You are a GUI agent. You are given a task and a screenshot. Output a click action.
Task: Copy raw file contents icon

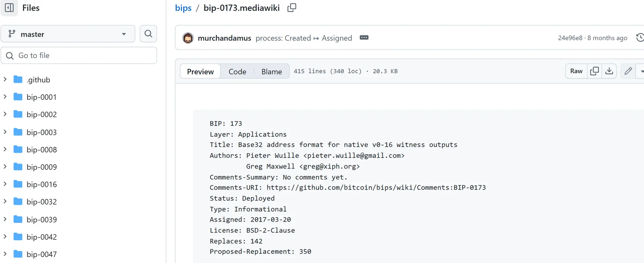[594, 71]
